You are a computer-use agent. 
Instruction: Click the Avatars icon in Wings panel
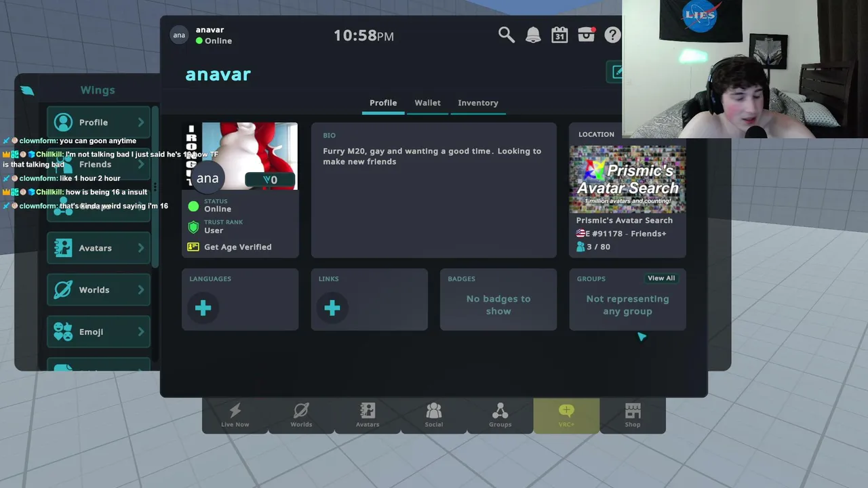tap(63, 248)
